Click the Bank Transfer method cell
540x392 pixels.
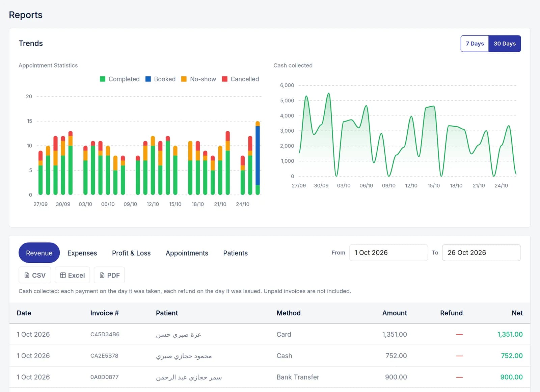click(x=298, y=377)
